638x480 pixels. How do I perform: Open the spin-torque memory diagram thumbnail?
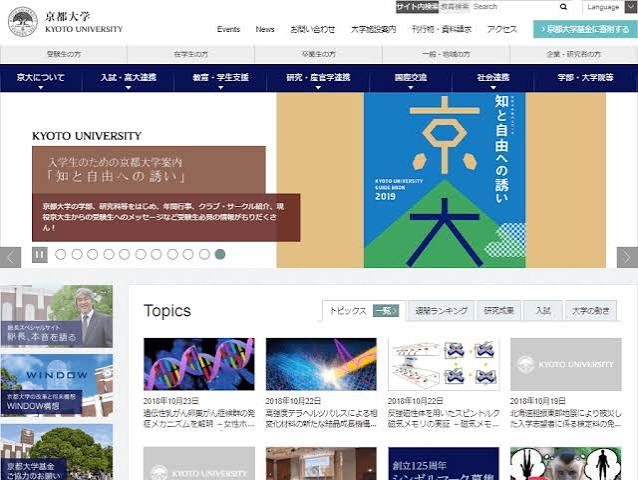point(444,364)
